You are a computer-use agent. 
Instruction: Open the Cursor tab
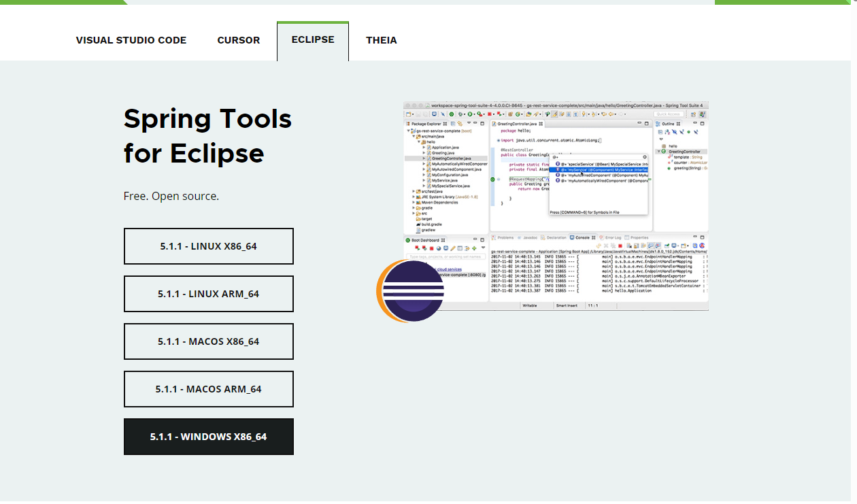[x=238, y=40]
